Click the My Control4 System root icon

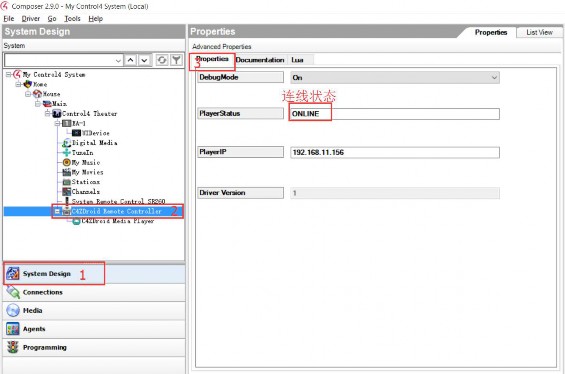point(17,75)
